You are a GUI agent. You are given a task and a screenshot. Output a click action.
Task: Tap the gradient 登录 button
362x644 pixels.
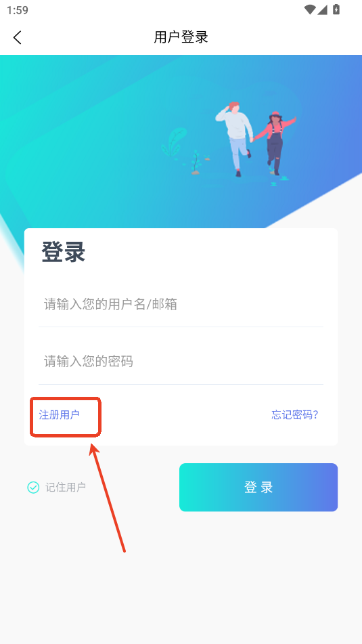pyautogui.click(x=258, y=488)
